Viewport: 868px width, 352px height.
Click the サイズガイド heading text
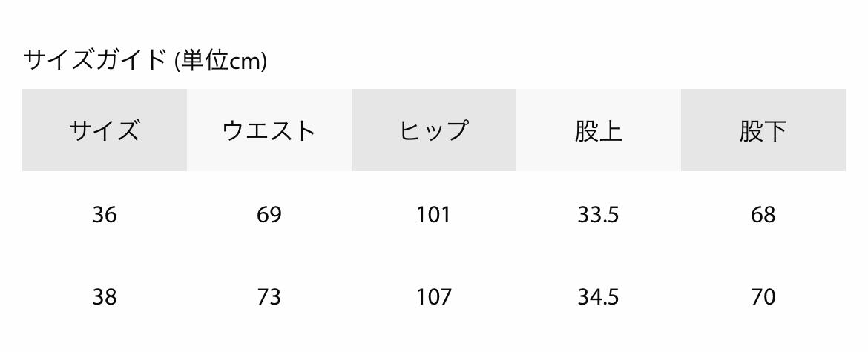coord(95,60)
